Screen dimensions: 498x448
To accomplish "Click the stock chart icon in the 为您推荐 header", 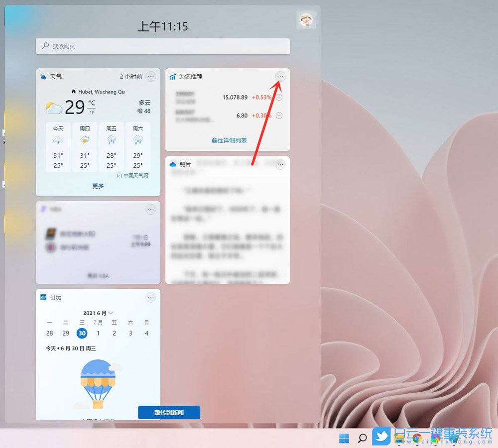I will point(173,77).
